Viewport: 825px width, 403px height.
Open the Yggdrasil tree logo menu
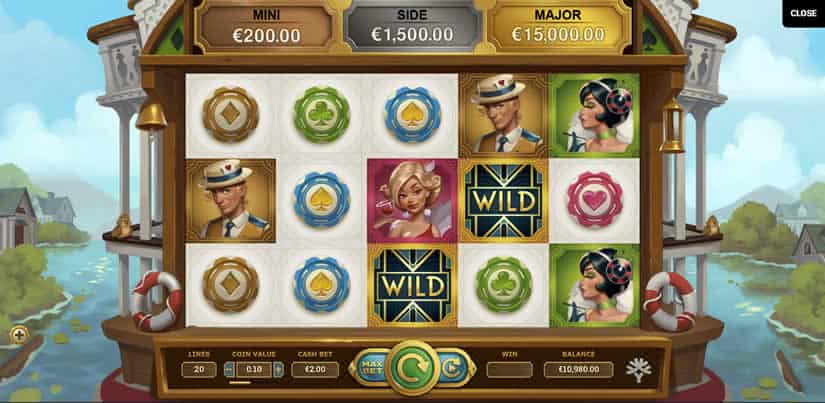point(638,370)
